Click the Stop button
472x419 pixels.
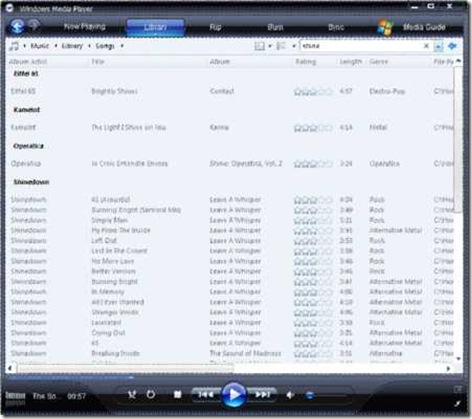tap(177, 395)
